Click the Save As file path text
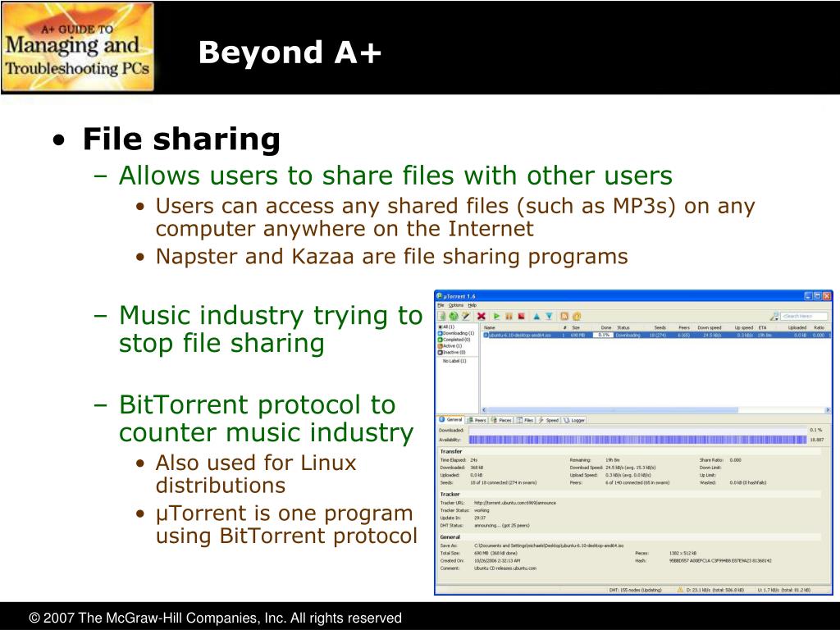The height and width of the screenshot is (630, 840). [x=549, y=546]
